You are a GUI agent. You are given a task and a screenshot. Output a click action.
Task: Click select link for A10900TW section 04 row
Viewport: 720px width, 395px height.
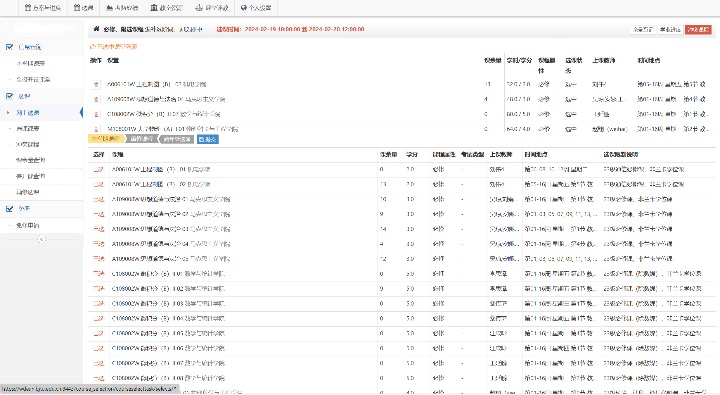click(x=98, y=244)
